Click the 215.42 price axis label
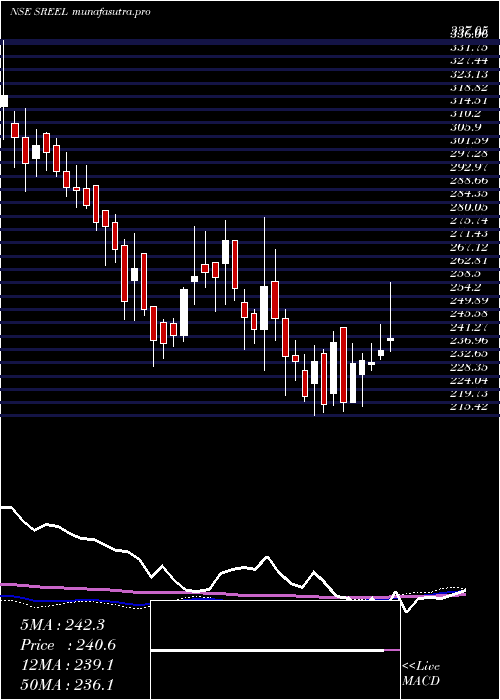This screenshot has height=700, width=500. pos(469,407)
